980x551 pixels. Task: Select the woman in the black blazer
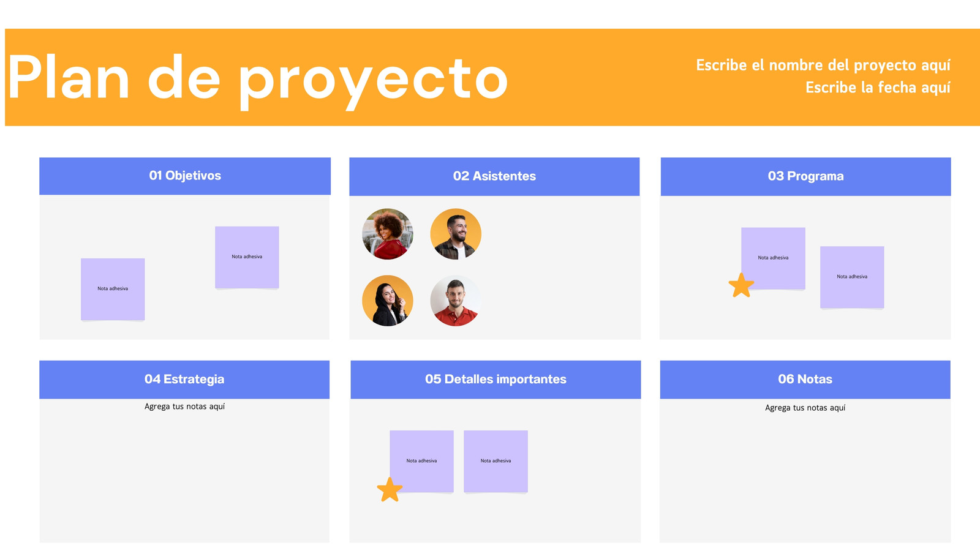pos(388,301)
